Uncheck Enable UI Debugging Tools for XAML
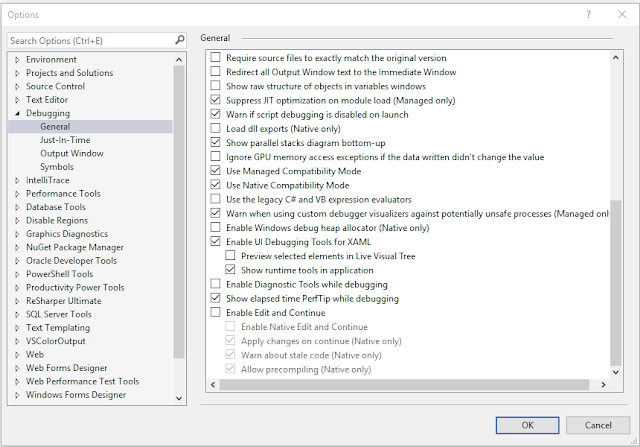Viewport: 640px width, 447px height. pyautogui.click(x=217, y=242)
